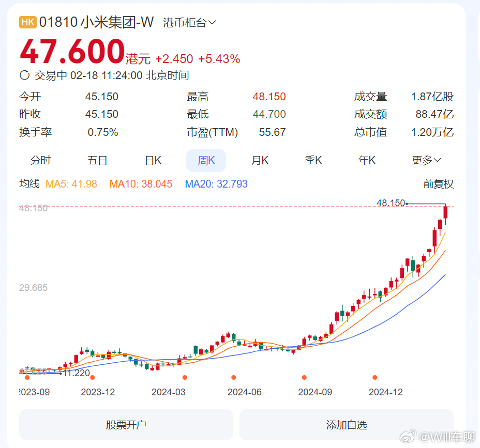Switch to the 五日 tab
This screenshot has height=448, width=480.
(x=97, y=160)
